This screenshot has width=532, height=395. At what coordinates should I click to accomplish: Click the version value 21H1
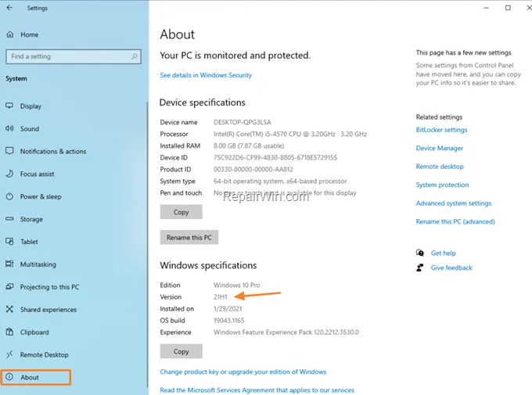220,296
